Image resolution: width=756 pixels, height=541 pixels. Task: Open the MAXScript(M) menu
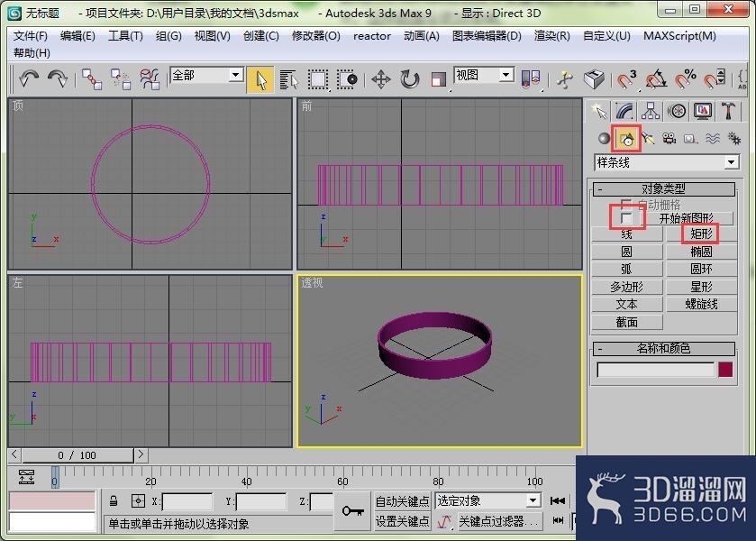679,36
